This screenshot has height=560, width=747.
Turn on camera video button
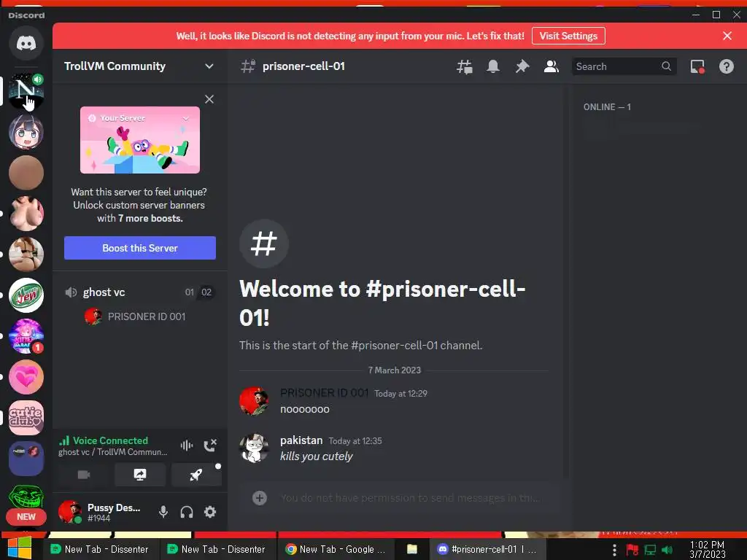coord(84,475)
